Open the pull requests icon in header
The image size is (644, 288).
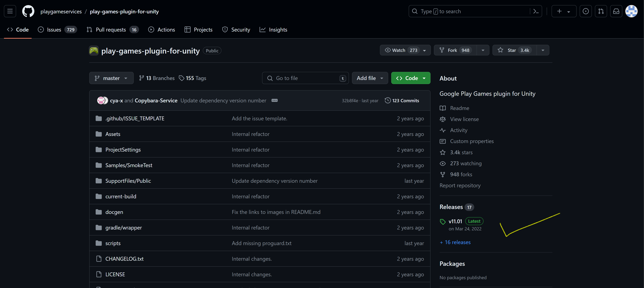(601, 11)
